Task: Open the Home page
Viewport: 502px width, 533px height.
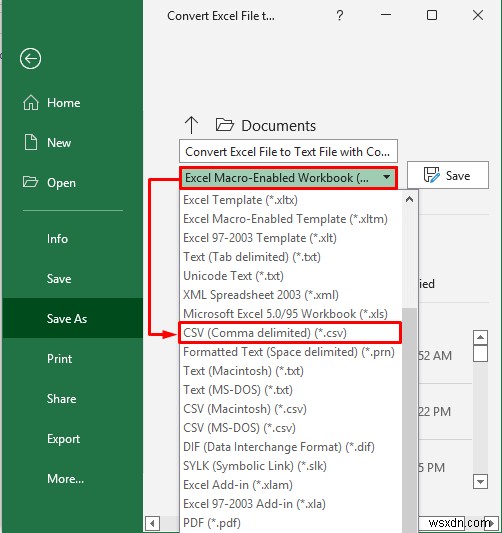Action: point(64,103)
